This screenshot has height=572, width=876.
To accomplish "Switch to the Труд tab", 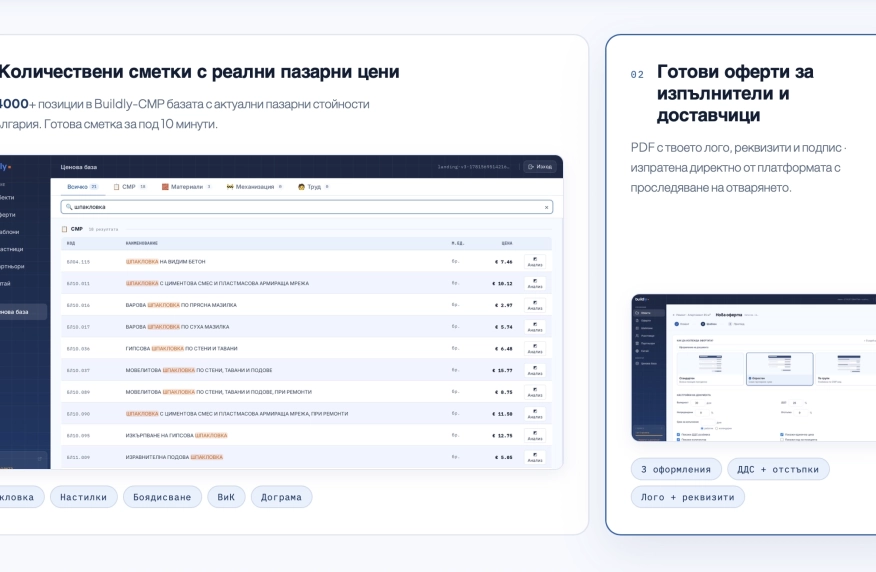I will (x=313, y=187).
